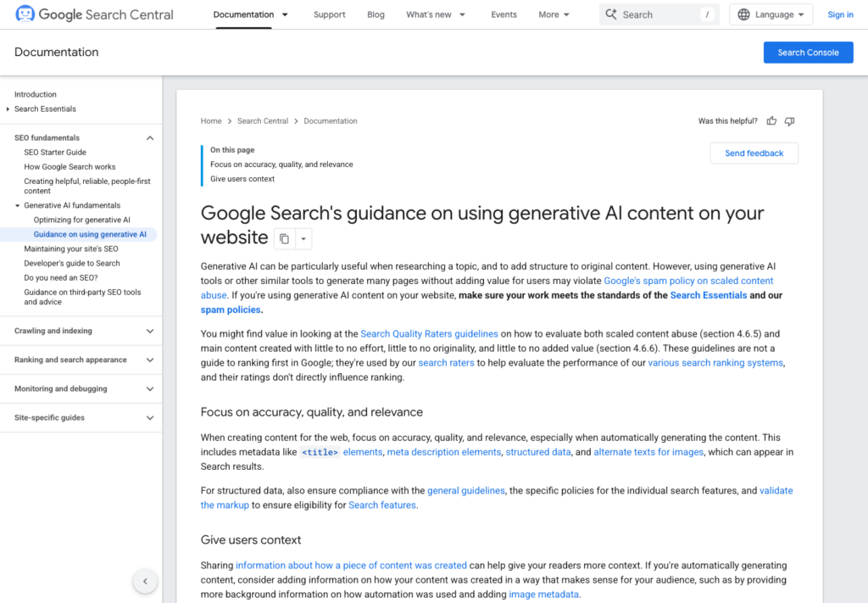Open the Search Essentials bold link
Screen dimensions: 868x603
[x=708, y=295]
